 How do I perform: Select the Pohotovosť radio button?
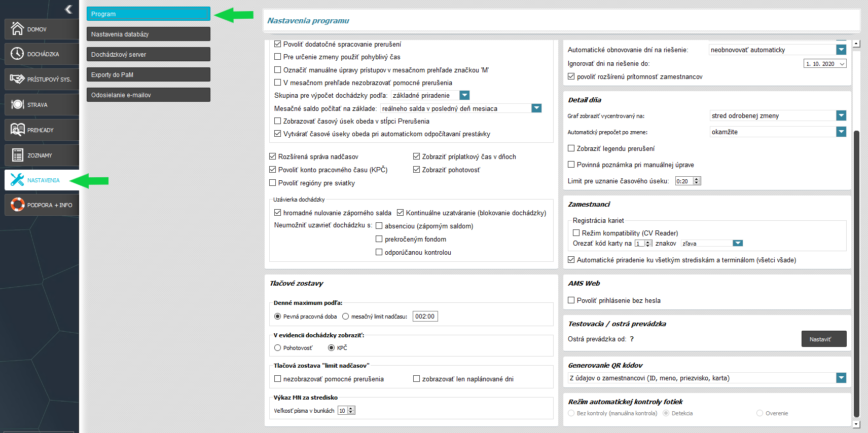(x=277, y=348)
